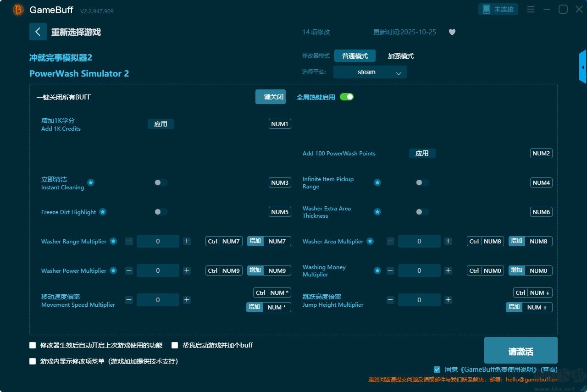
Task: Click the heart favorite icon
Action: [452, 32]
